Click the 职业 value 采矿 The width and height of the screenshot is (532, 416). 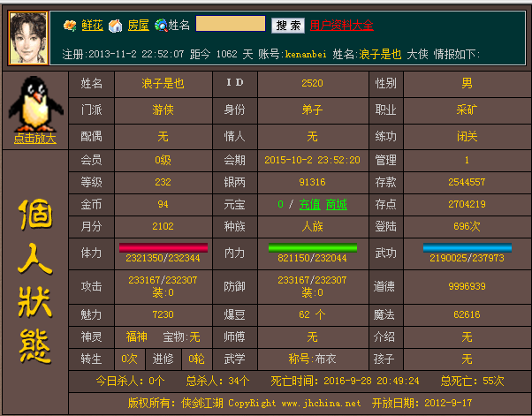click(467, 110)
